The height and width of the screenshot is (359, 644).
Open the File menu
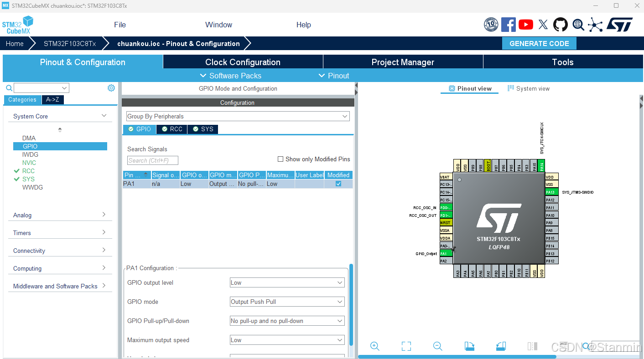[120, 25]
